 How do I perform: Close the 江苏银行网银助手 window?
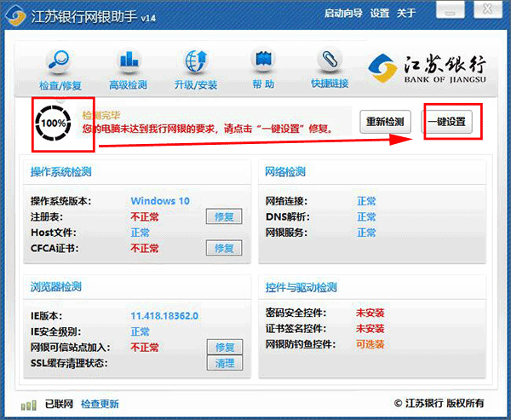[487, 9]
